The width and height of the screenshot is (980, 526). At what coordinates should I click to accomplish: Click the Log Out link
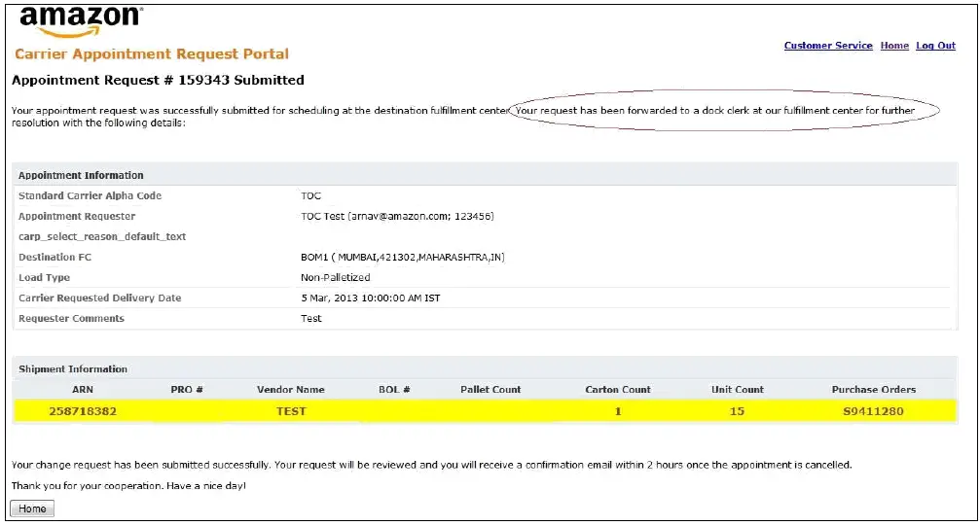pyautogui.click(x=935, y=46)
